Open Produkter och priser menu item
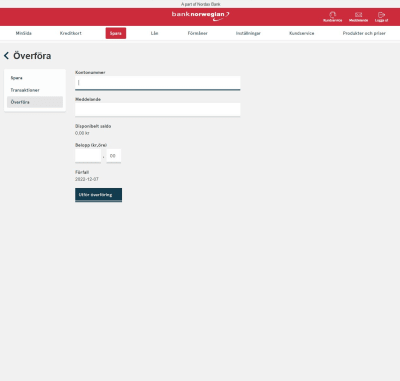Viewport: 400px width, 381px height. tap(364, 33)
